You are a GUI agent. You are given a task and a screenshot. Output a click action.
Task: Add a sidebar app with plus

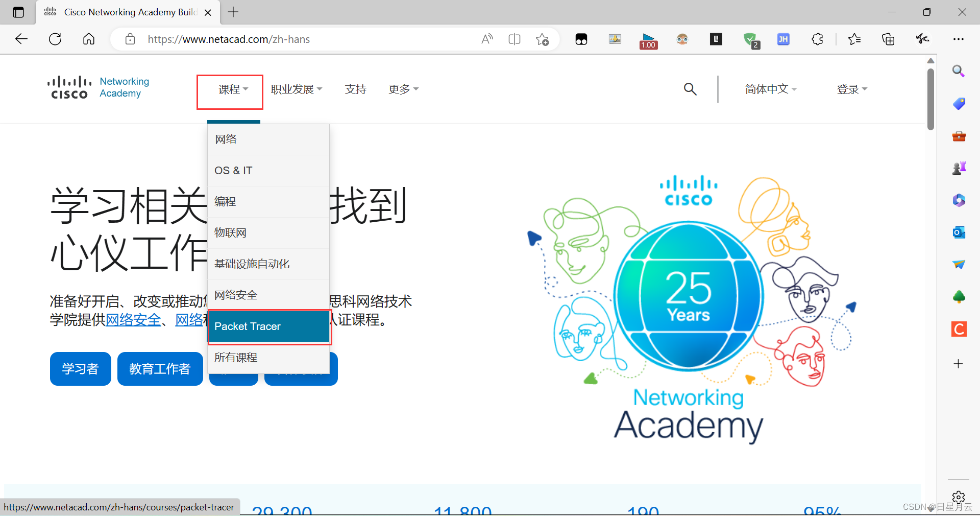pyautogui.click(x=959, y=364)
